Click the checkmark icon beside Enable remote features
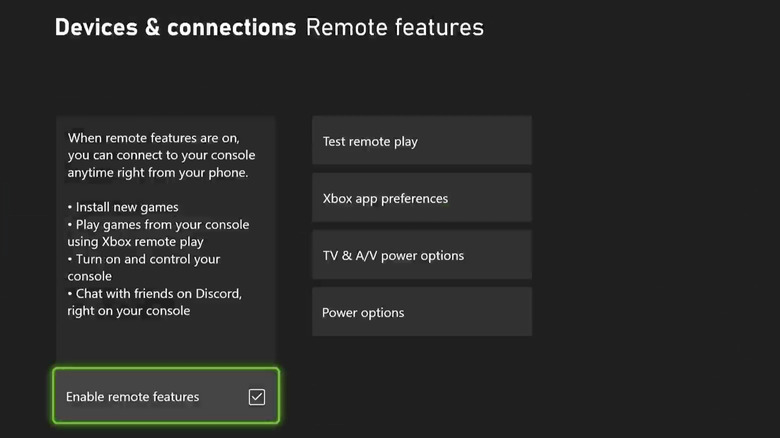The width and height of the screenshot is (780, 438). pos(257,397)
